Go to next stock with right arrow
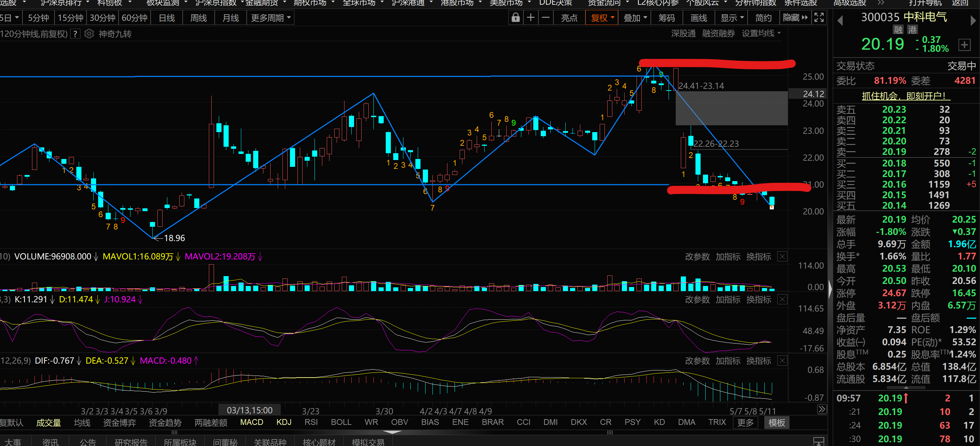 (973, 20)
